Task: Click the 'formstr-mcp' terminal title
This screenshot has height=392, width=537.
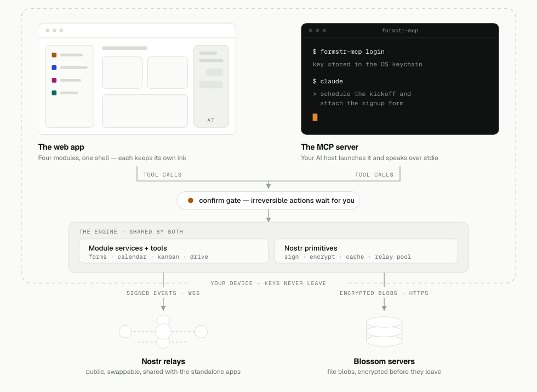Action: 400,31
